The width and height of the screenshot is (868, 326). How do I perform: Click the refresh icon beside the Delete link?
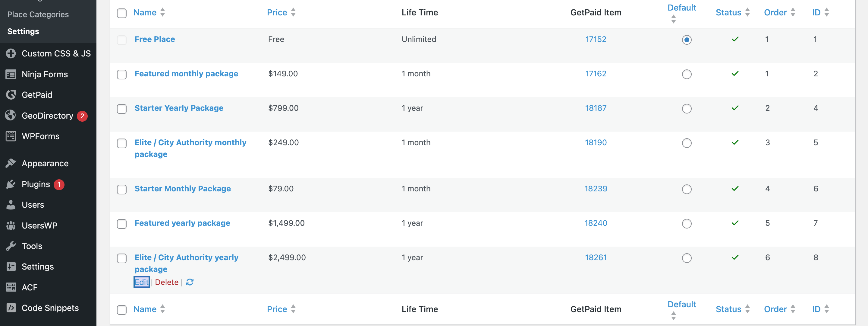click(190, 282)
